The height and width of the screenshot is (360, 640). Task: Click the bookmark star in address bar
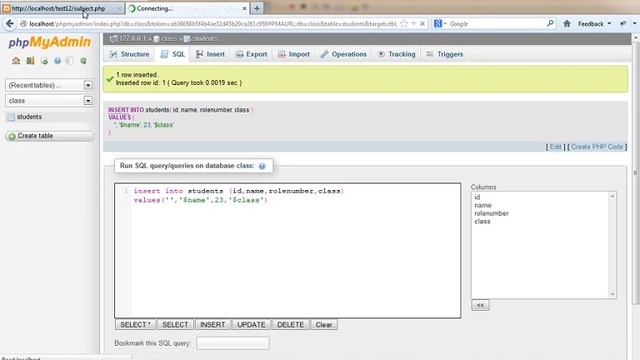click(x=404, y=24)
